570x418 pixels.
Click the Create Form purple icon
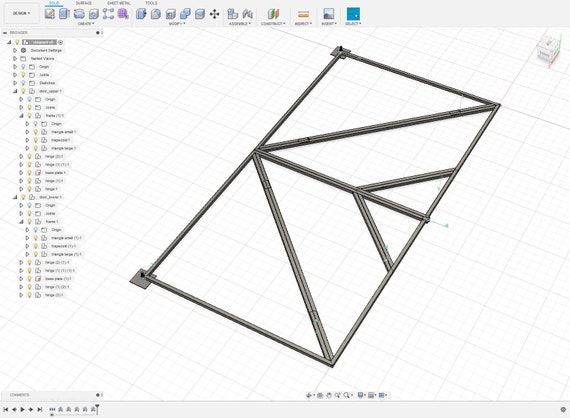click(x=123, y=14)
